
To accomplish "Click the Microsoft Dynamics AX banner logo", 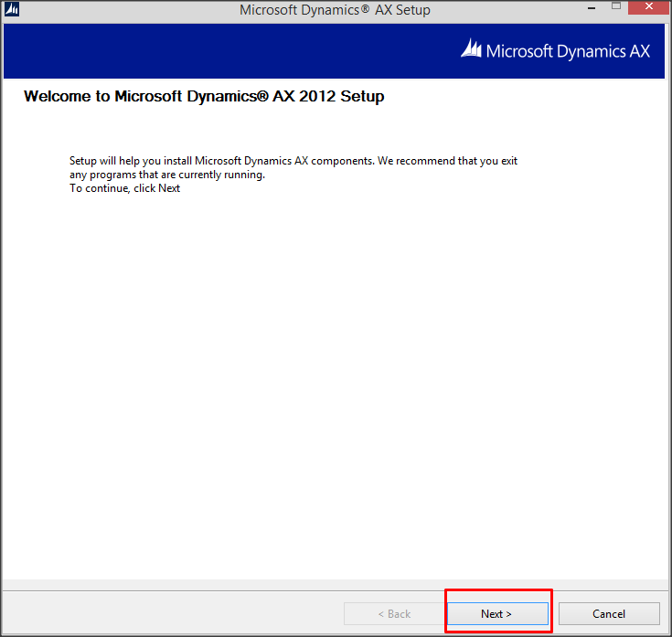I will [556, 50].
